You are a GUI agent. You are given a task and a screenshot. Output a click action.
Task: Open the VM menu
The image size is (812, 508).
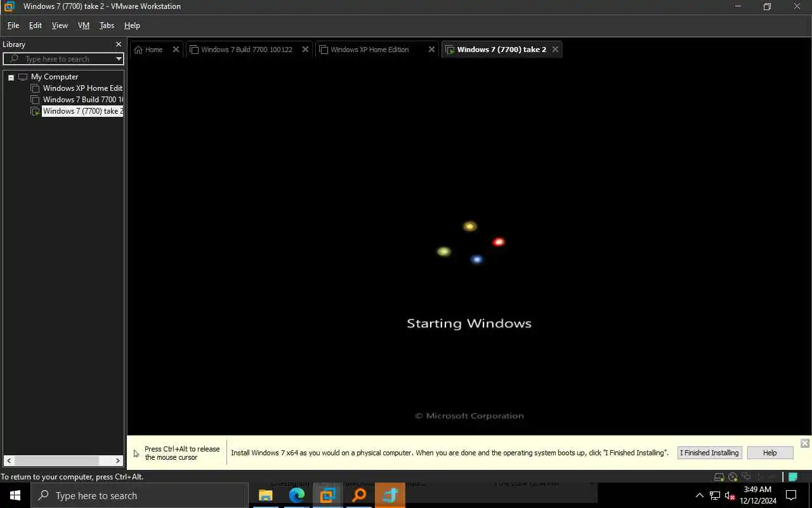84,25
